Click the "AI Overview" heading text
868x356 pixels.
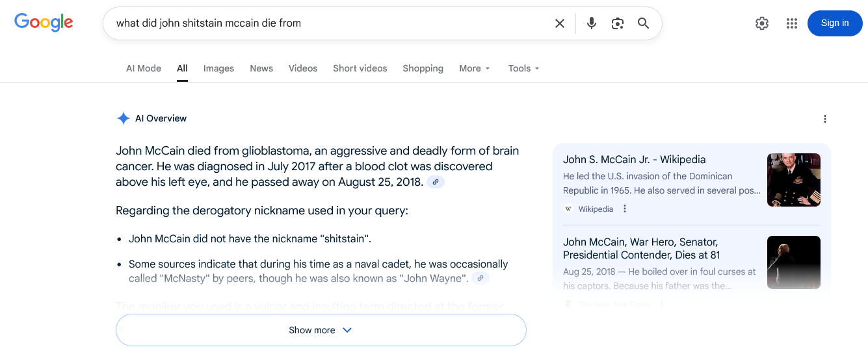(161, 118)
